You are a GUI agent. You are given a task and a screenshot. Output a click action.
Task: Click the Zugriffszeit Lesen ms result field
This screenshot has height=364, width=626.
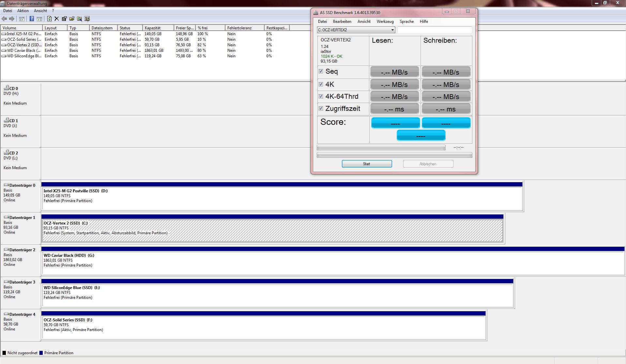coord(394,109)
